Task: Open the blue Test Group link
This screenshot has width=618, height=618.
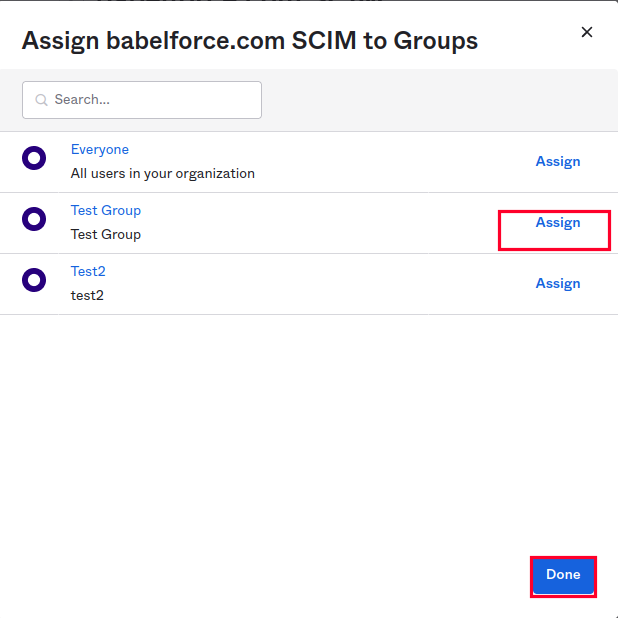Action: click(x=106, y=210)
